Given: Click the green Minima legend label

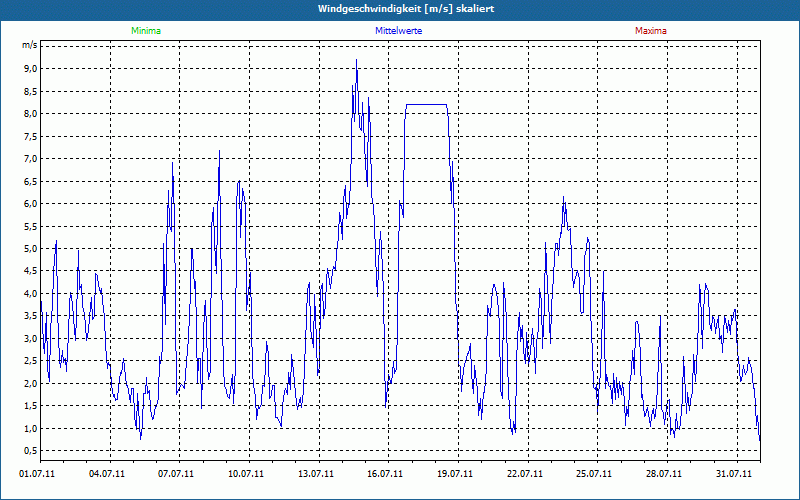Looking at the screenshot, I should click(146, 31).
